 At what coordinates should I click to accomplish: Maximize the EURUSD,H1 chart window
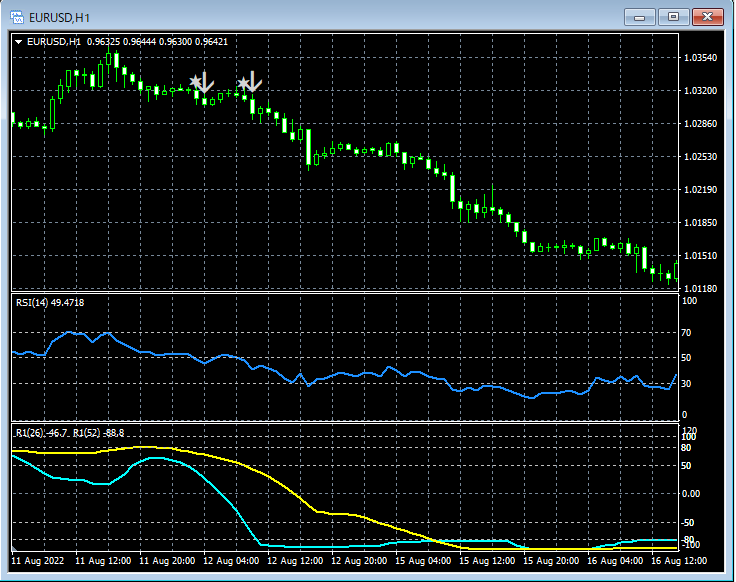673,16
